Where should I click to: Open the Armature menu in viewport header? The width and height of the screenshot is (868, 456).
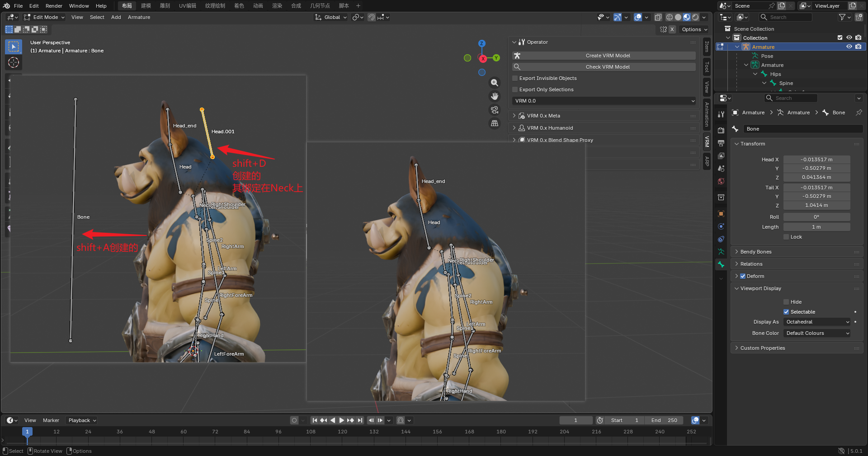(x=139, y=17)
